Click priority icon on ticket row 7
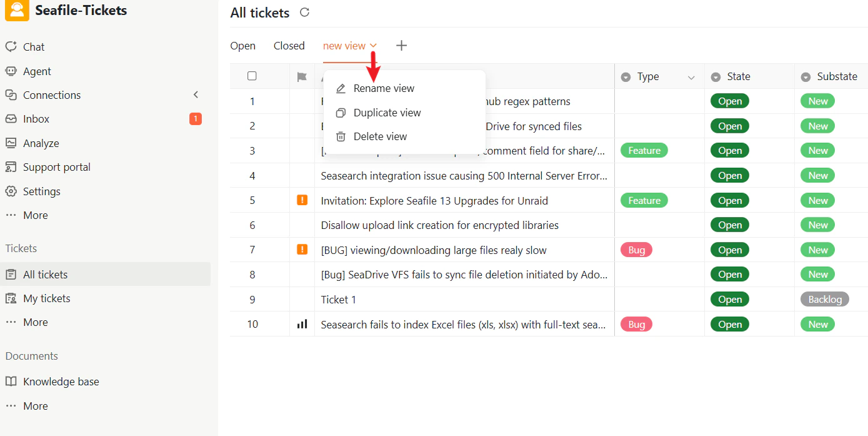 [x=302, y=250]
